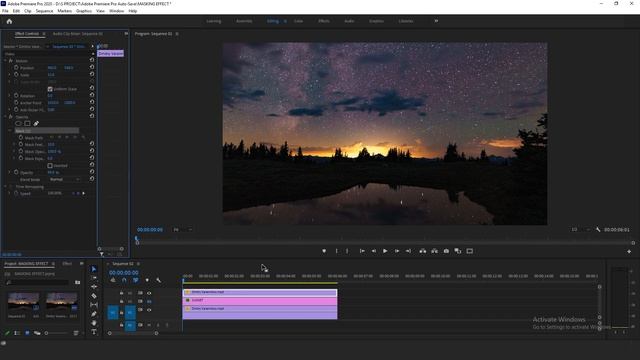Toggle Position animation stopwatch
Image resolution: width=640 pixels, height=360 pixels.
16,68
